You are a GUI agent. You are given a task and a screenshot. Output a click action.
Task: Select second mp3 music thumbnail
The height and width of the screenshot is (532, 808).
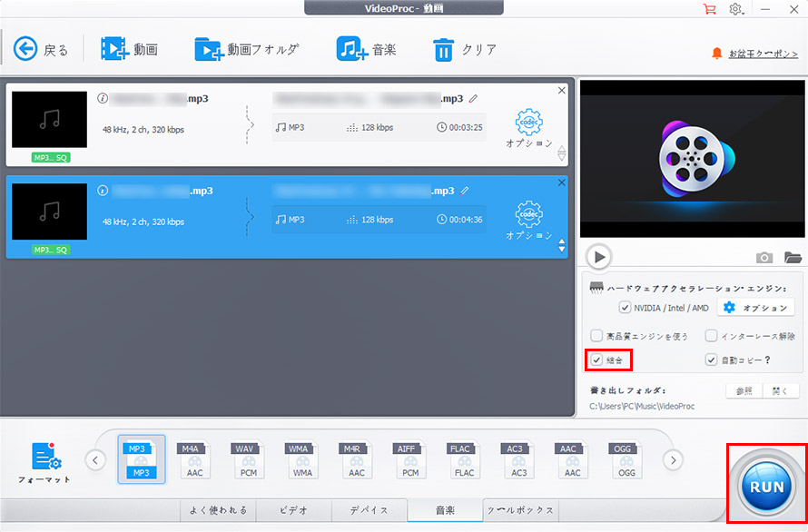click(49, 212)
